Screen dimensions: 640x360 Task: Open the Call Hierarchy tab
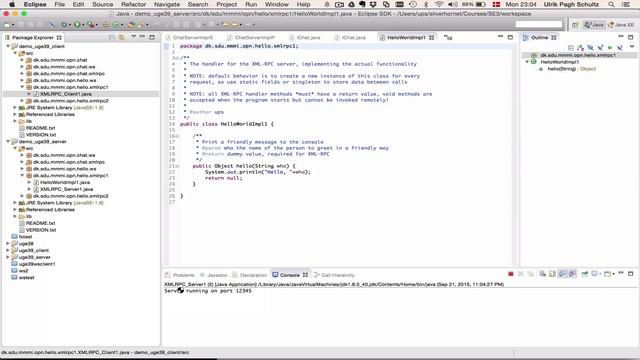coord(334,275)
